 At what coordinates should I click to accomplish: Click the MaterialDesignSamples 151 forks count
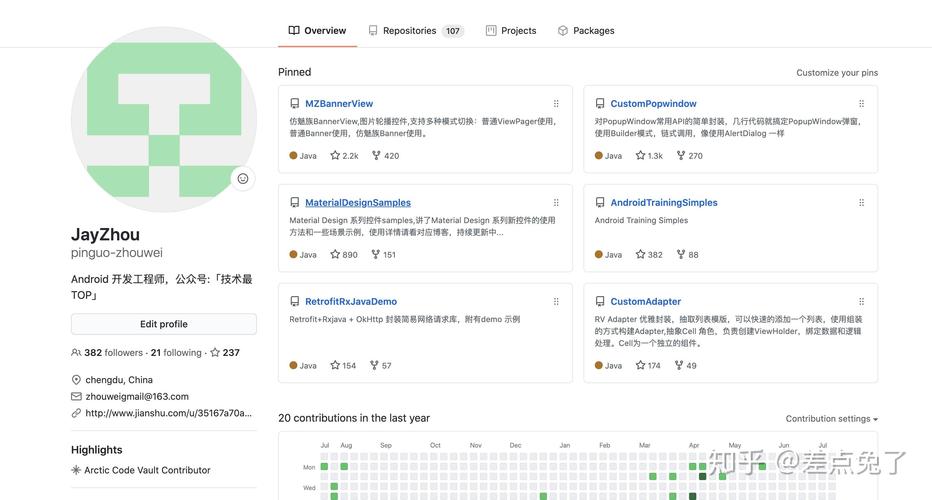click(x=383, y=254)
